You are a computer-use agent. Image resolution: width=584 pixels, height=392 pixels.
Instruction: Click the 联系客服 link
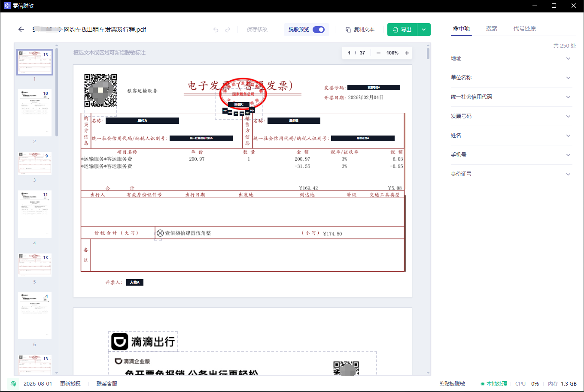107,384
